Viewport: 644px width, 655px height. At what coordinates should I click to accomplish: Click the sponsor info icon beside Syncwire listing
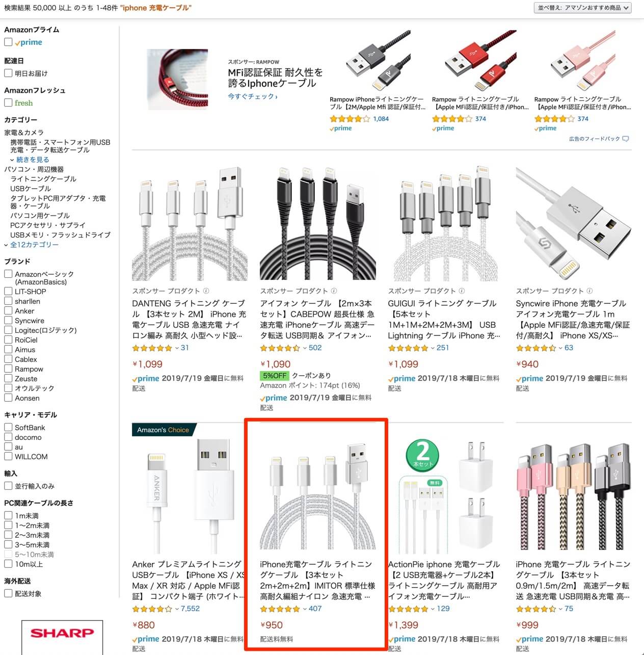coord(589,291)
